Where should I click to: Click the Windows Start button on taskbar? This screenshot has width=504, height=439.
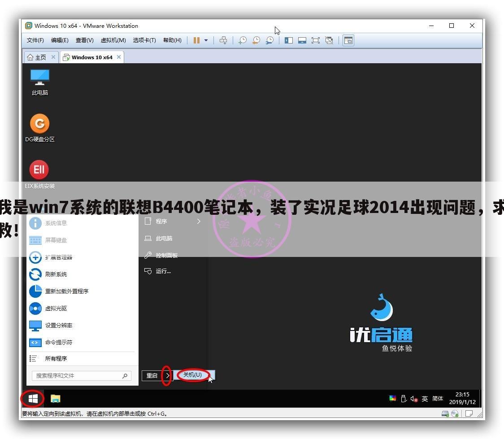pos(33,399)
